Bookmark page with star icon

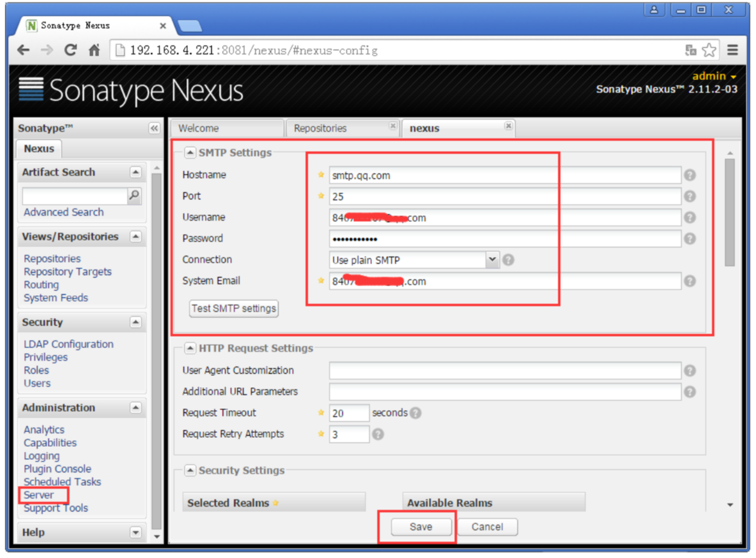[710, 51]
